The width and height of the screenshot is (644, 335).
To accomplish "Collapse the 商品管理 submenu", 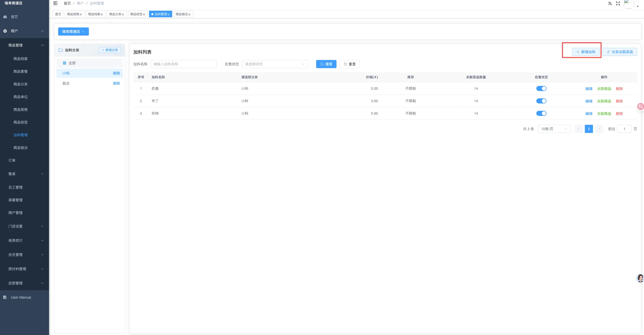I will tap(24, 45).
